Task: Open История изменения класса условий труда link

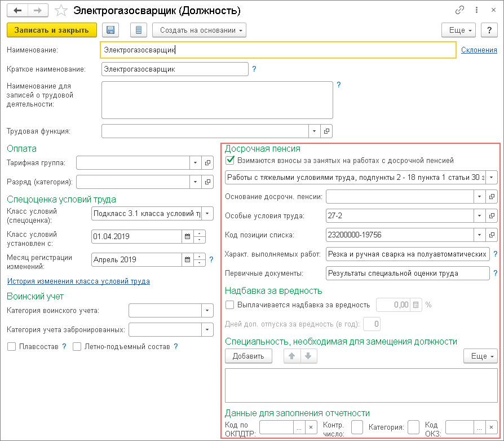Action: pyautogui.click(x=78, y=281)
